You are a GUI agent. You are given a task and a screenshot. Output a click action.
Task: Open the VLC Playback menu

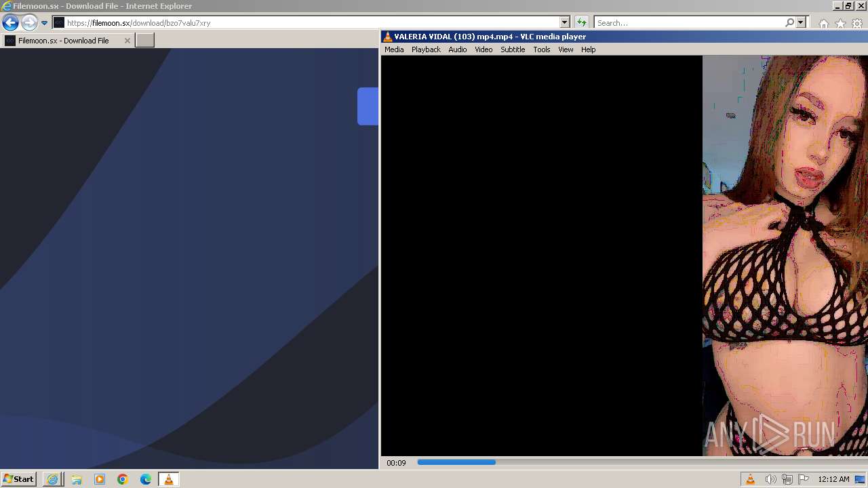(x=426, y=49)
